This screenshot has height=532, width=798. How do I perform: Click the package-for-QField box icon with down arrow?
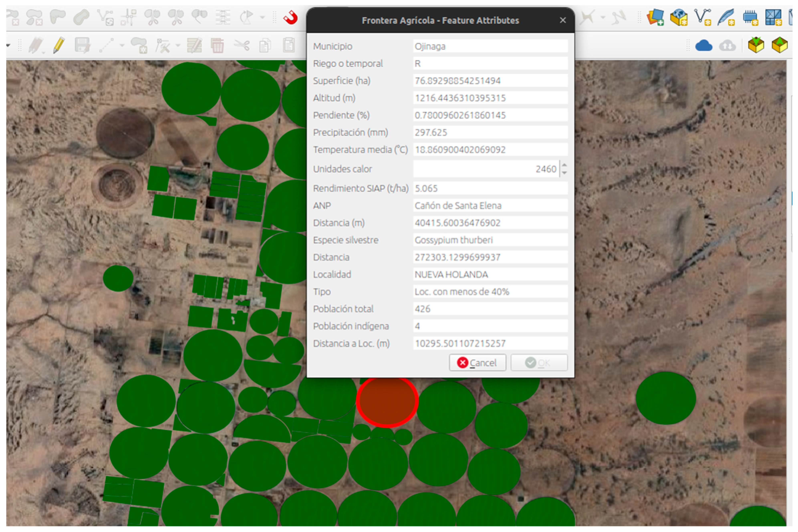pos(756,45)
